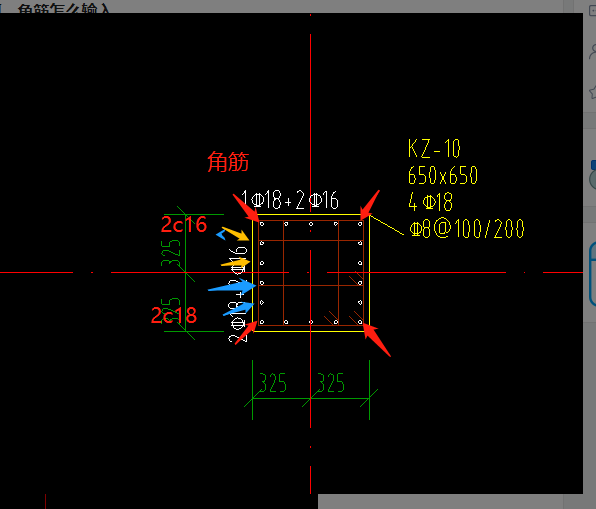Click the yellow 4Φ18 corner bar text
Image resolution: width=596 pixels, height=509 pixels.
pyautogui.click(x=431, y=202)
